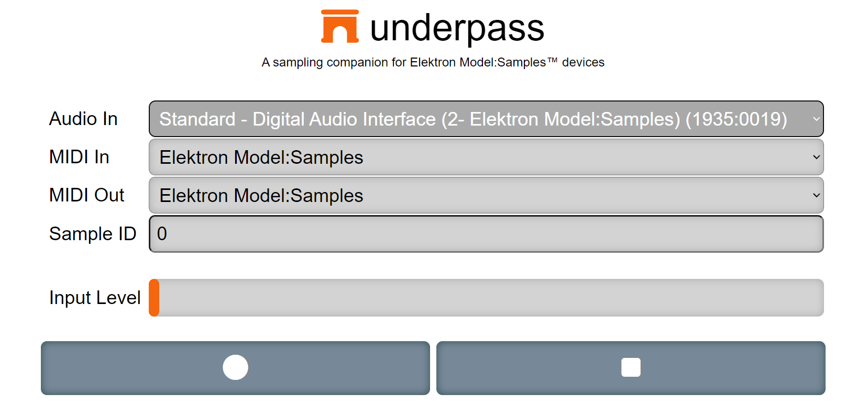Select Elektron Model:Samples text in MIDI In
This screenshot has width=868, height=405.
[x=261, y=157]
